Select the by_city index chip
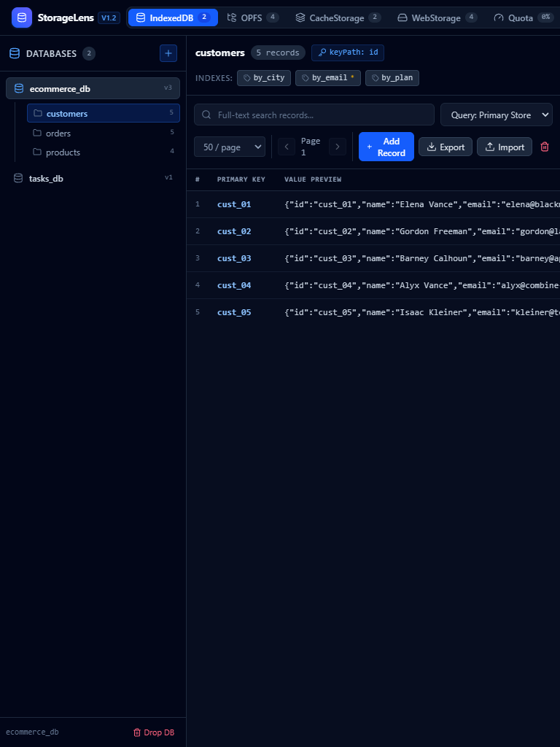560x747 pixels. point(264,78)
